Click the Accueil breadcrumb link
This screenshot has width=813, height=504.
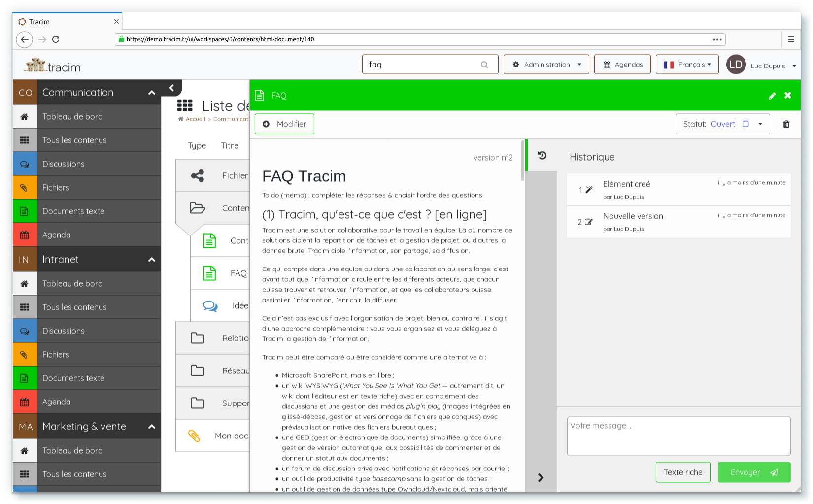195,119
